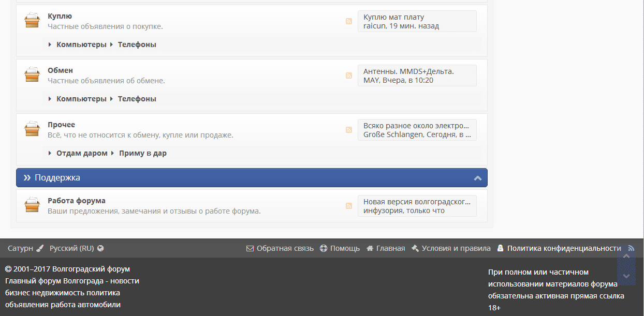Open RSS feed for Работа форума

[x=349, y=206]
